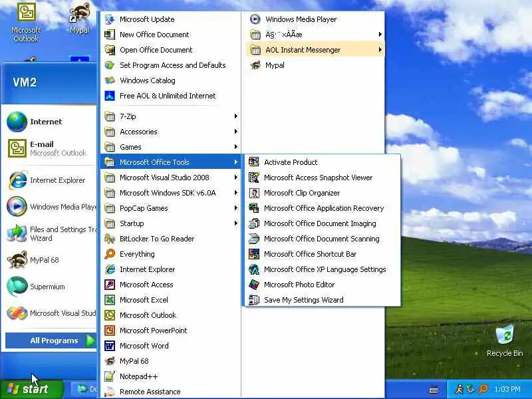
Task: Click the Microsoft PowerPoint icon
Action: [x=110, y=331]
